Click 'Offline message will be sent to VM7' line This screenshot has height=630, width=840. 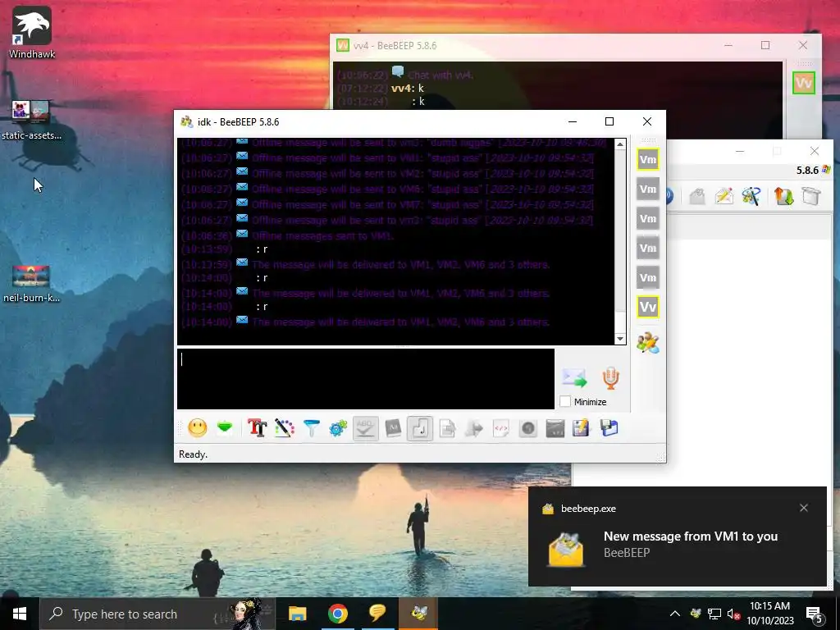[x=422, y=204]
